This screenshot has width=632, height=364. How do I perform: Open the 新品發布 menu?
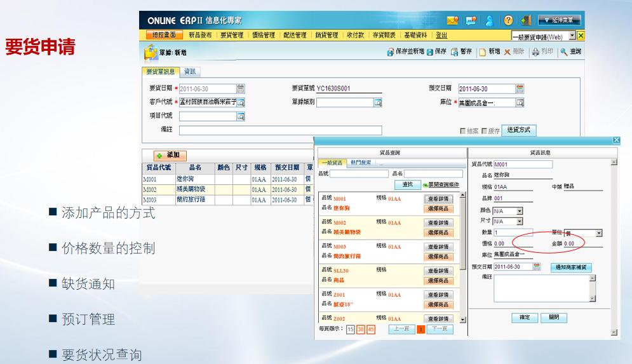click(200, 35)
